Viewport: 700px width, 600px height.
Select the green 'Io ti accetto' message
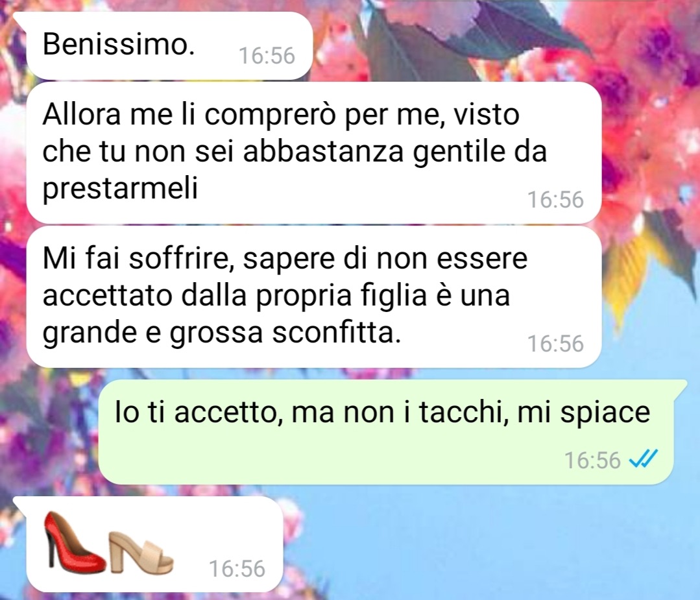pos(385,432)
